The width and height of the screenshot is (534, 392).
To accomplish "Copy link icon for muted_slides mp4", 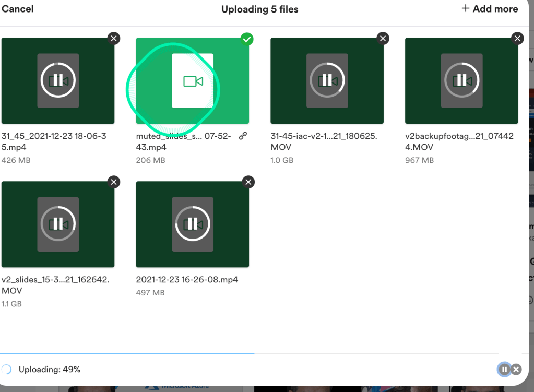I will [x=243, y=136].
